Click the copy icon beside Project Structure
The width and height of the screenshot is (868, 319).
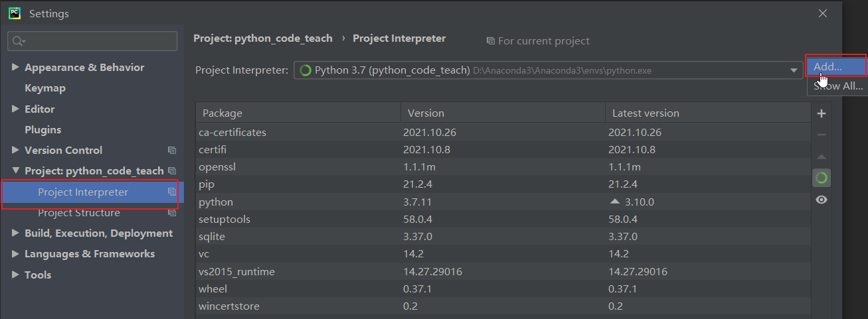(x=172, y=213)
